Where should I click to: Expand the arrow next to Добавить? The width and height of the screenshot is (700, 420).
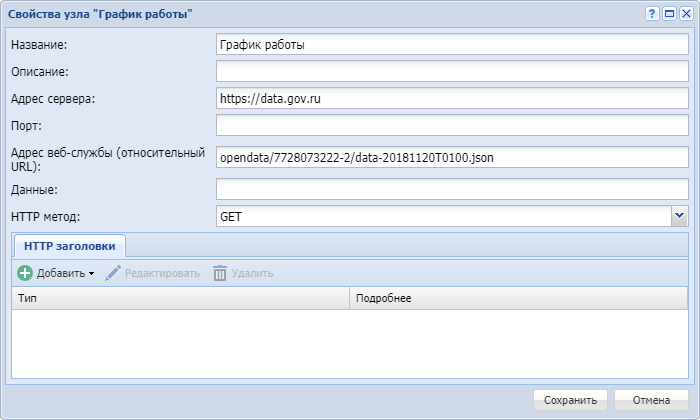pyautogui.click(x=91, y=274)
